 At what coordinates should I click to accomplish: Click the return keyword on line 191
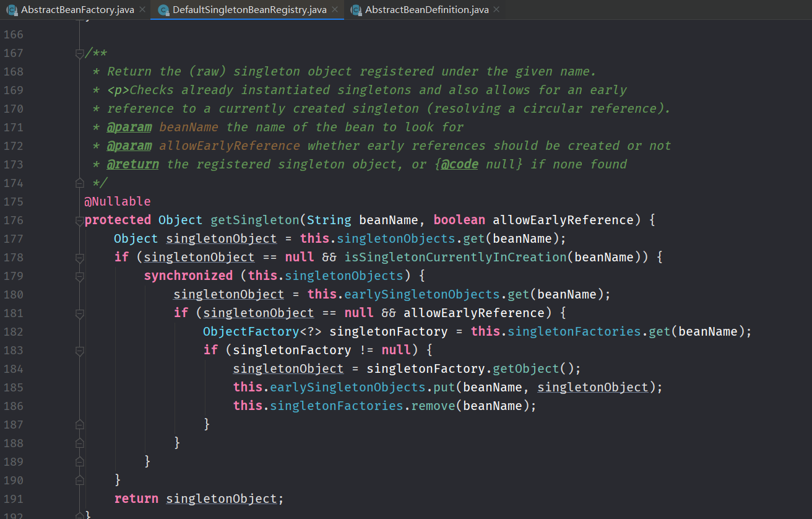click(136, 499)
